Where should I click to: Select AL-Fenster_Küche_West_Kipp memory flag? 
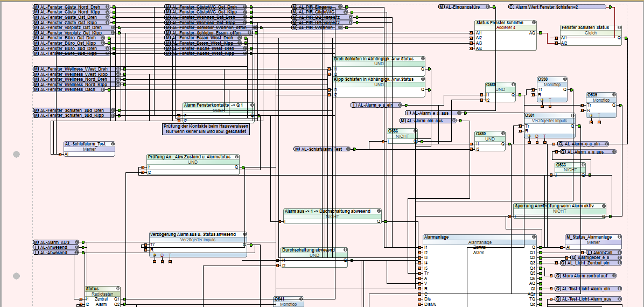click(206, 53)
